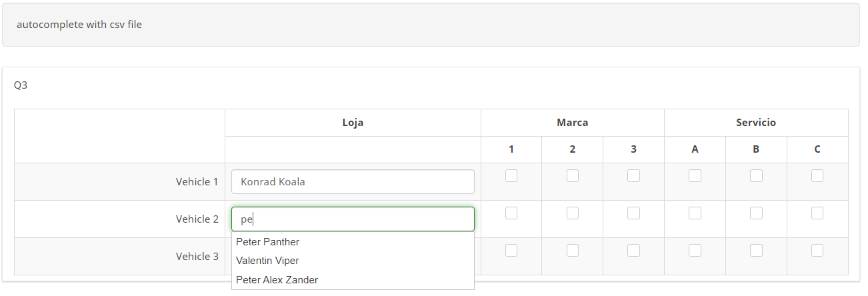Check Vehicle 1 Servicio A checkbox

695,176
